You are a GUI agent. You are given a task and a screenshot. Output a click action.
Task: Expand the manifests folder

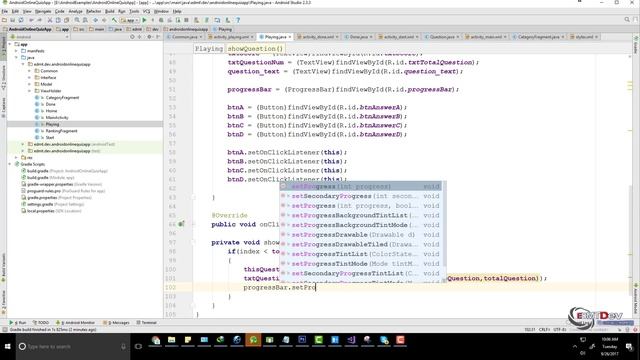[x=16, y=51]
